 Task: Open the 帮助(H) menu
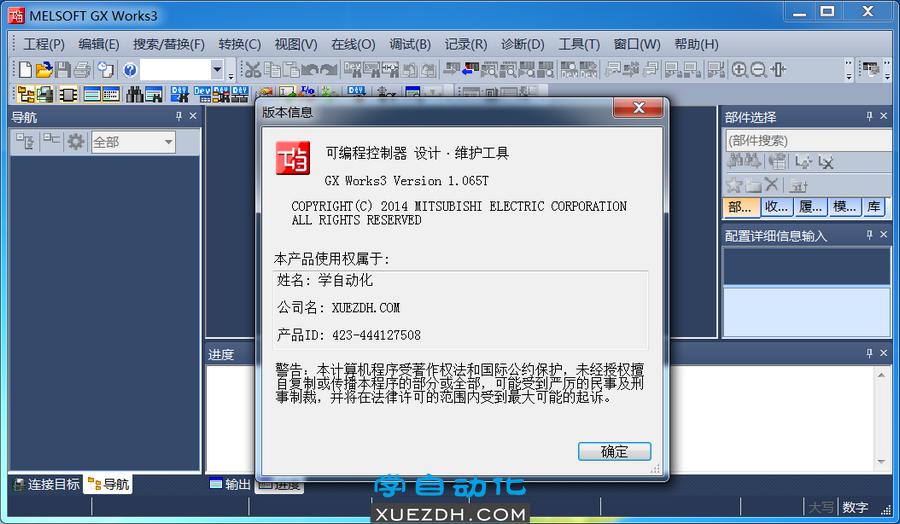[x=696, y=44]
